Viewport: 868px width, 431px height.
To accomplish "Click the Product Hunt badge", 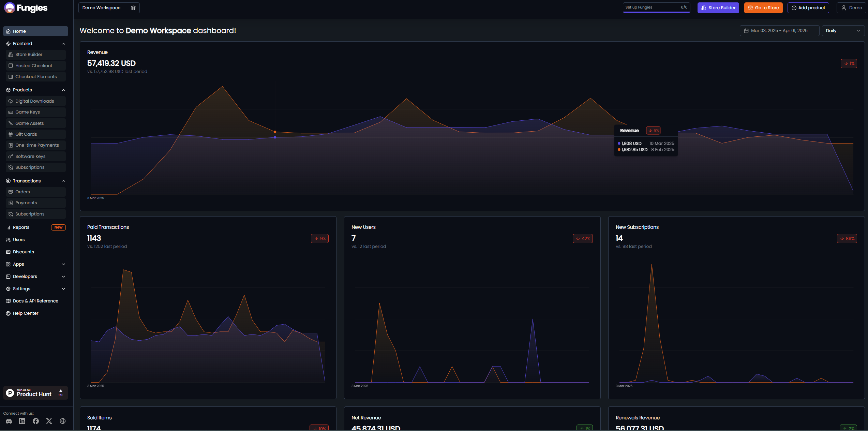I will pyautogui.click(x=36, y=393).
